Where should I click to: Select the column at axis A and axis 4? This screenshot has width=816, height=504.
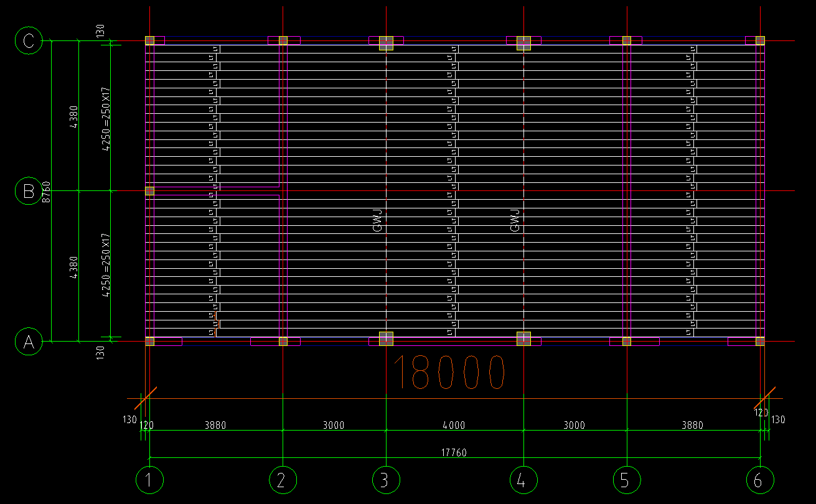coord(523,338)
